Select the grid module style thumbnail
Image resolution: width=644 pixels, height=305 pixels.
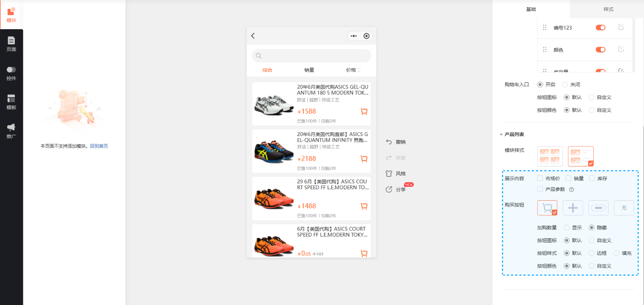click(550, 156)
